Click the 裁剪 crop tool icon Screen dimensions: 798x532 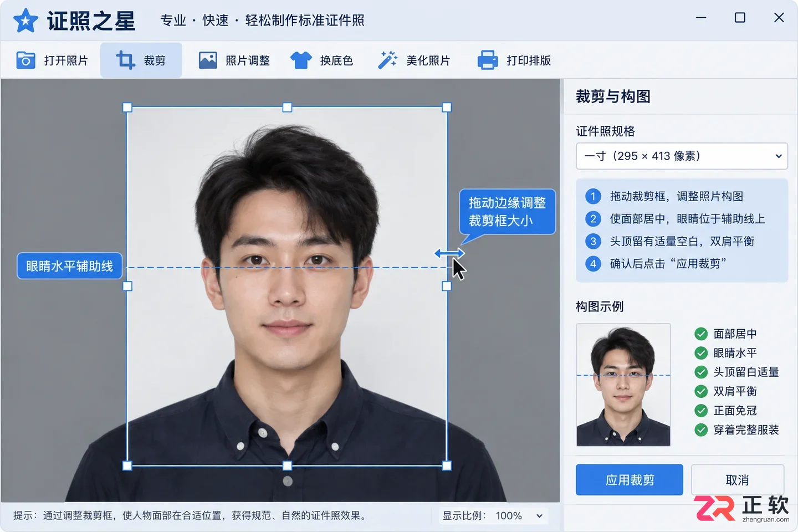125,60
